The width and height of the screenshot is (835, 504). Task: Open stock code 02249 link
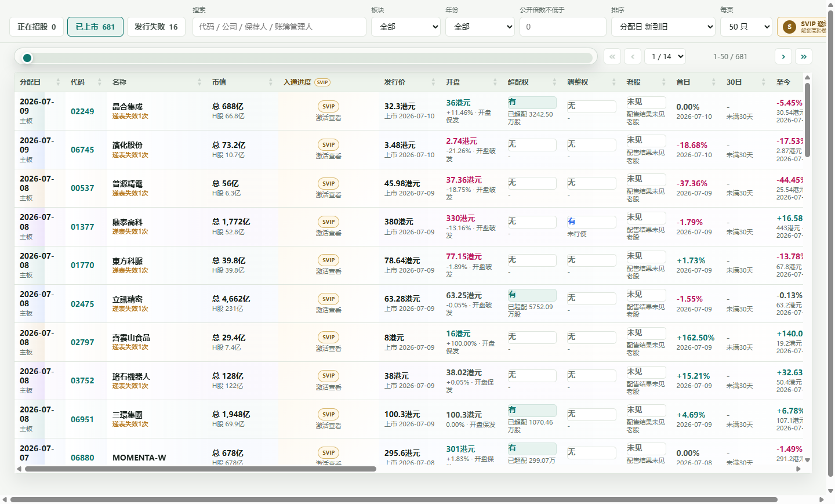82,111
